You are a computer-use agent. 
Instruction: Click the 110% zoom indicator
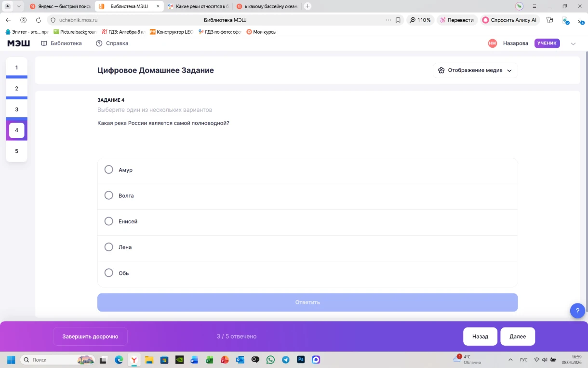(420, 20)
